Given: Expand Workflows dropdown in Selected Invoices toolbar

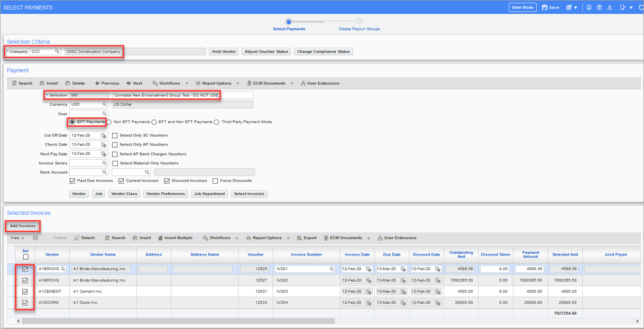Looking at the screenshot, I should coord(237,238).
